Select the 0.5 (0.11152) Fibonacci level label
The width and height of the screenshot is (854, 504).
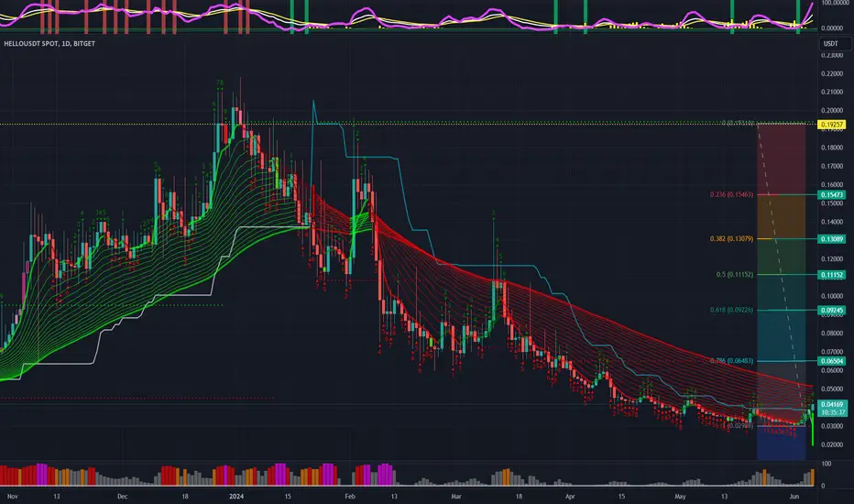pos(735,275)
